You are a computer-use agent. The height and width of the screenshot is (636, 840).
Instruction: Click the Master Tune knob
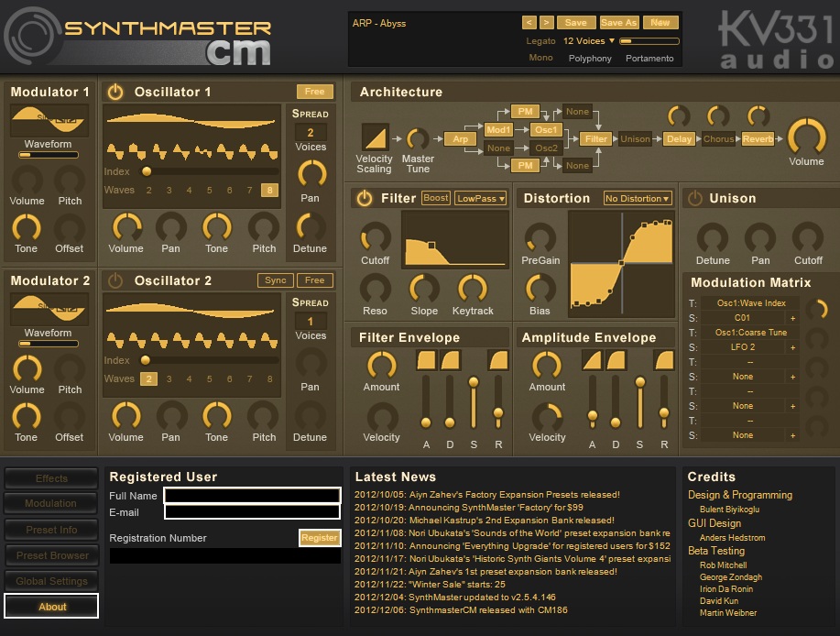(x=418, y=138)
